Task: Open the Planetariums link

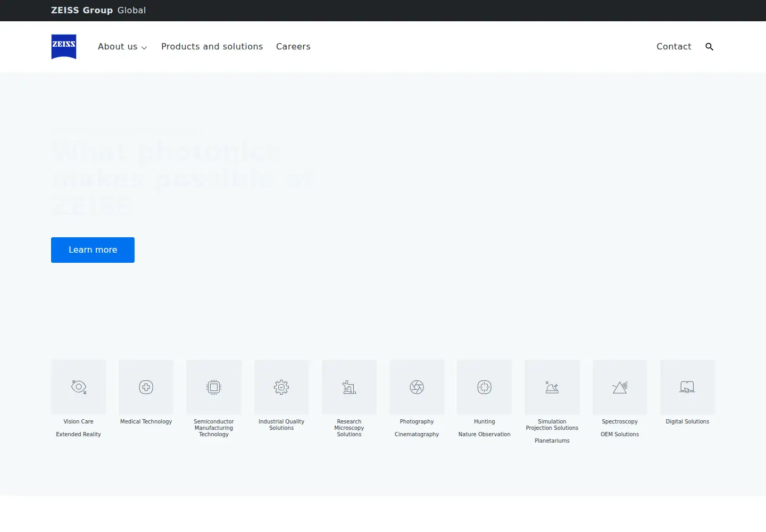Action: (x=552, y=440)
